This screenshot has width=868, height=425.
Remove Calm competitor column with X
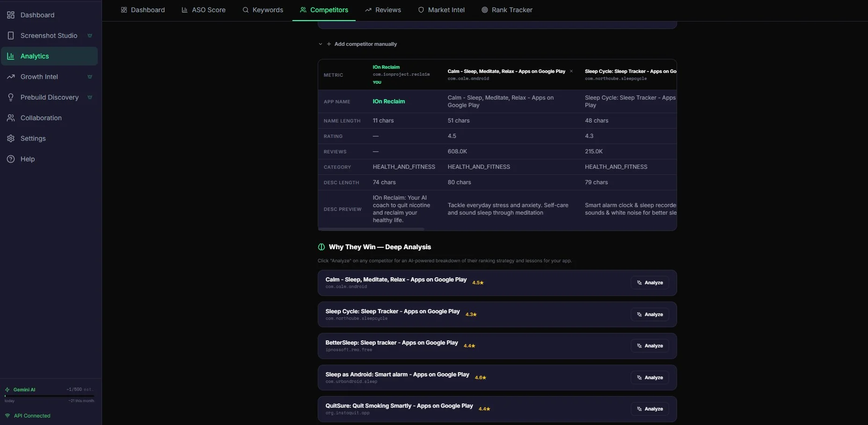click(x=571, y=72)
